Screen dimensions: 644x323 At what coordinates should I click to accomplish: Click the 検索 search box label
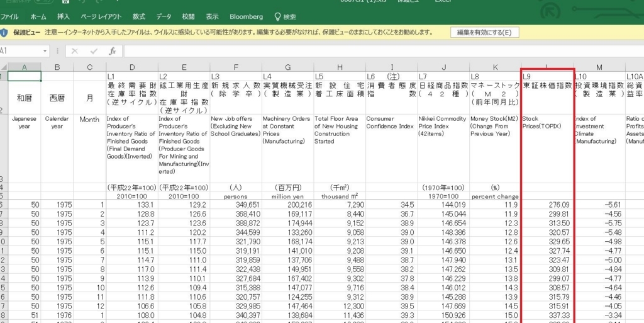click(289, 17)
